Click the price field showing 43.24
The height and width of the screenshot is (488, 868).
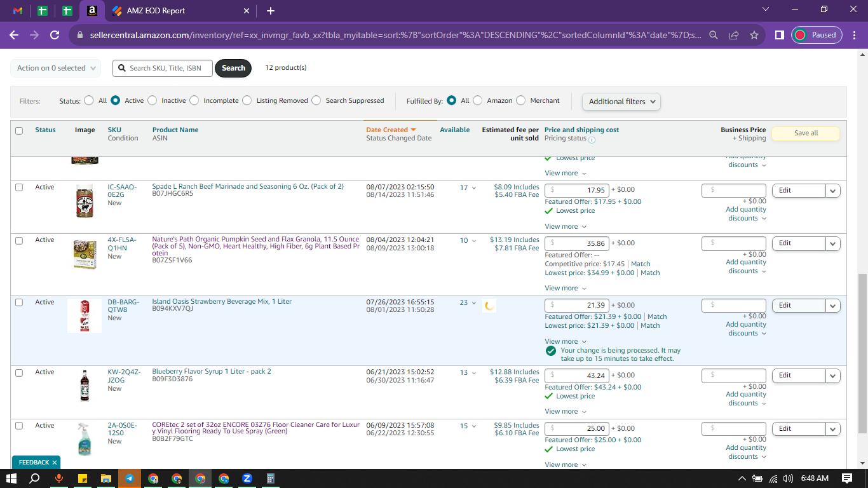pyautogui.click(x=577, y=376)
